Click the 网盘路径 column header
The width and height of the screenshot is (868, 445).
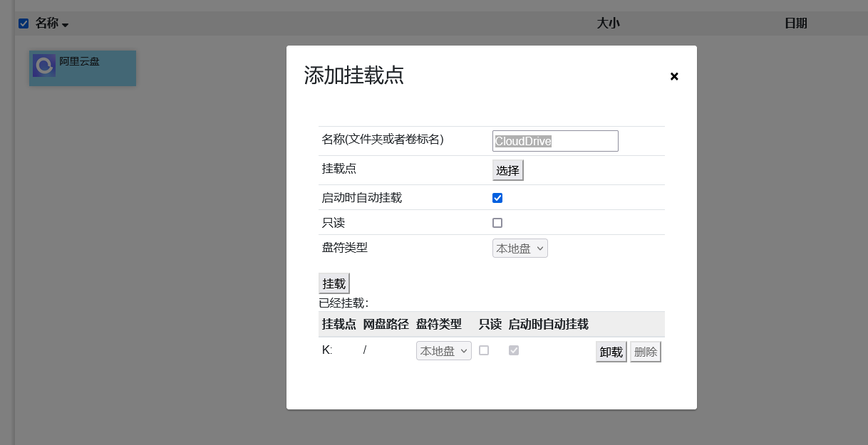386,325
